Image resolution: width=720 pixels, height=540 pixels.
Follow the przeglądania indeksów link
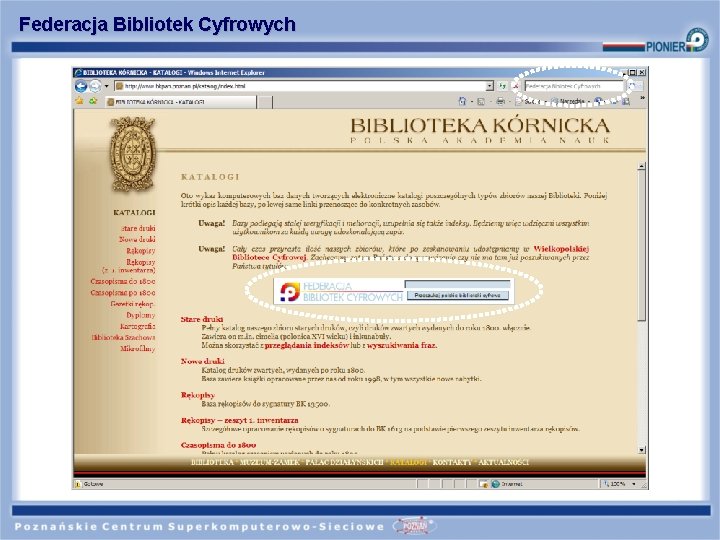307,345
